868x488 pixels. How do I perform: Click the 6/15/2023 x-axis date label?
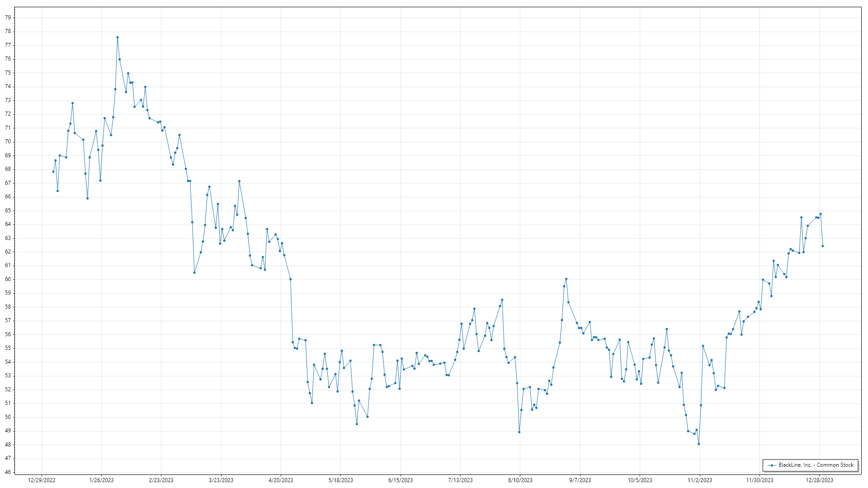pos(401,480)
